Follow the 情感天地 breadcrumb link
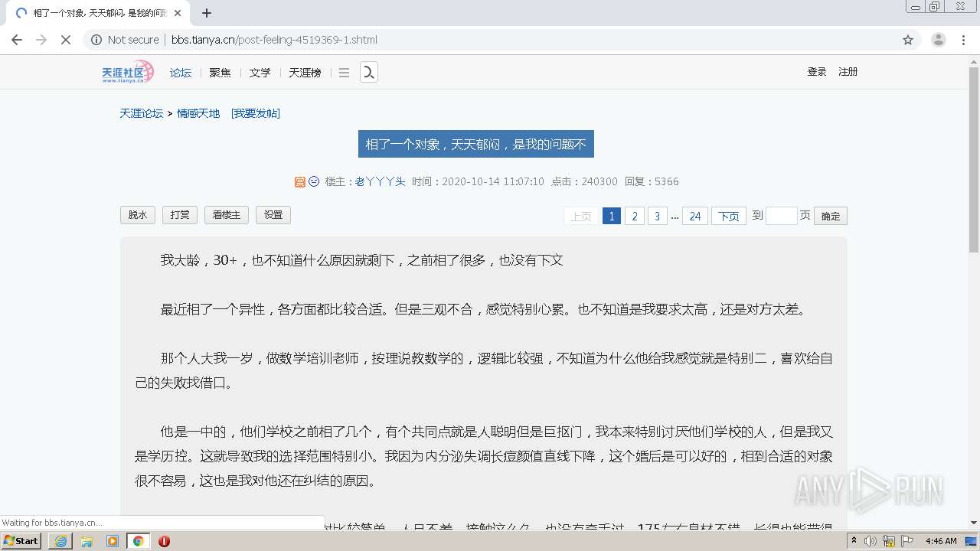This screenshot has width=980, height=551. coord(198,113)
